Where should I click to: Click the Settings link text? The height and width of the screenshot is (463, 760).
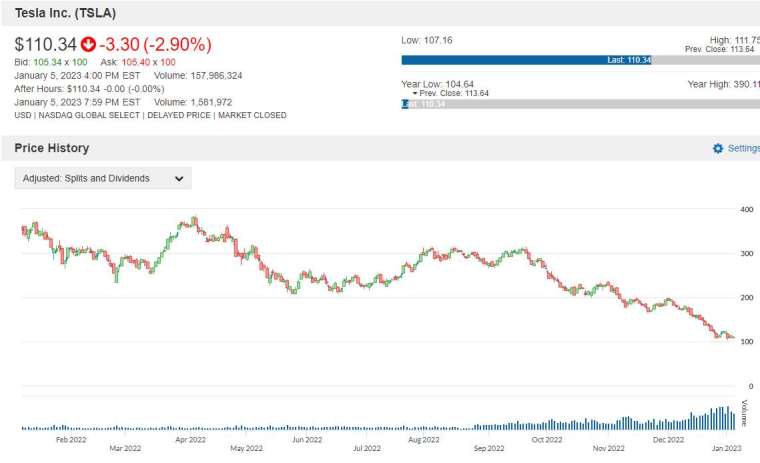click(x=744, y=148)
